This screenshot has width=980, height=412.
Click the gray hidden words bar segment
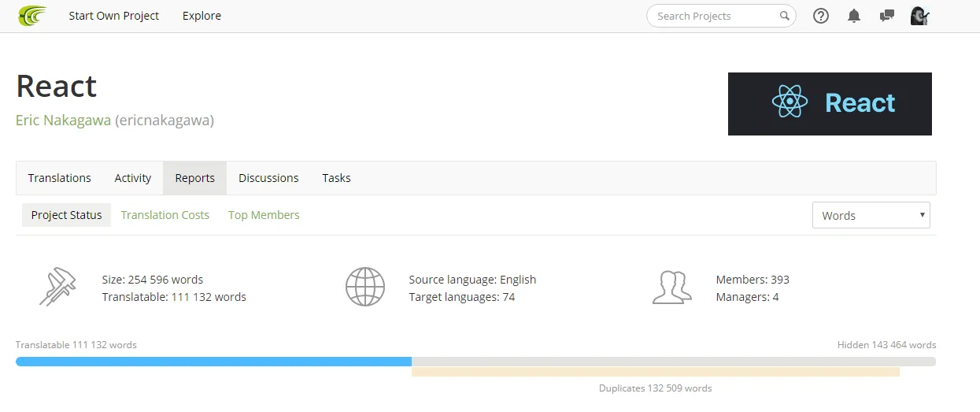point(674,362)
